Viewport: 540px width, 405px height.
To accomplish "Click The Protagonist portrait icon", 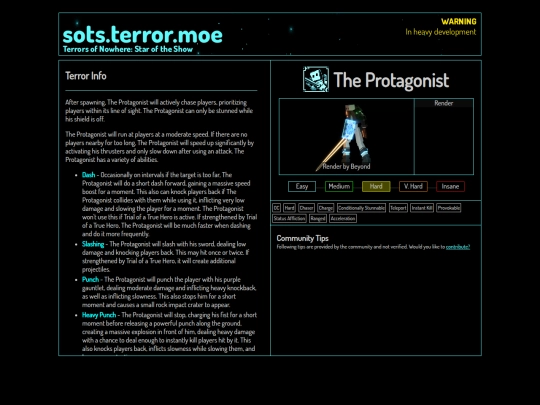I will pos(316,80).
